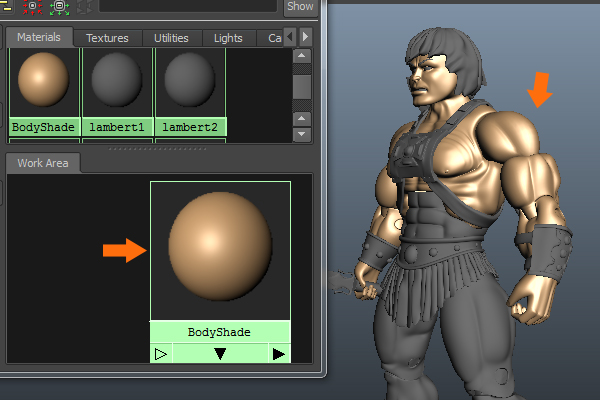Select the large BodyShade node swatch in Work Area

tap(220, 251)
